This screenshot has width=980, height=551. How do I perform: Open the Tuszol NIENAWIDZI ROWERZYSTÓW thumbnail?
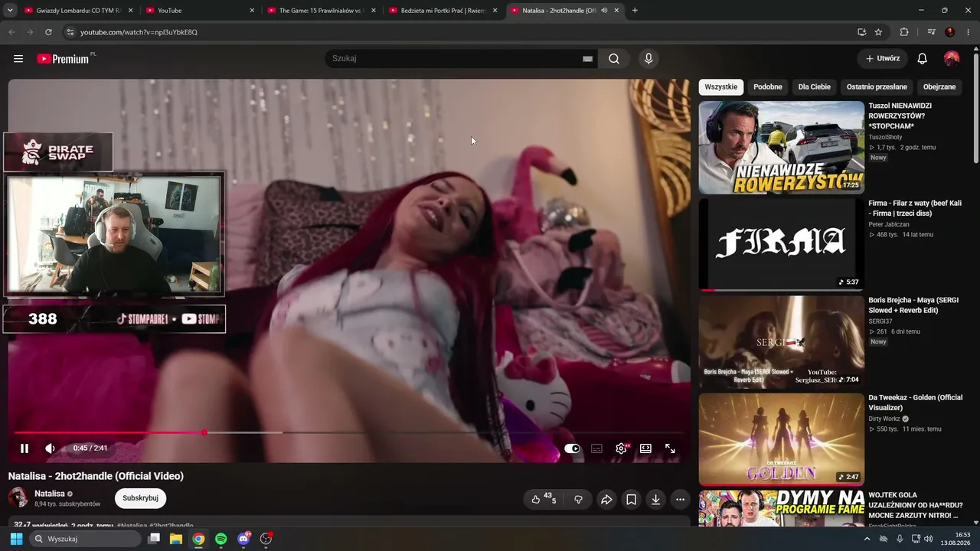[781, 148]
